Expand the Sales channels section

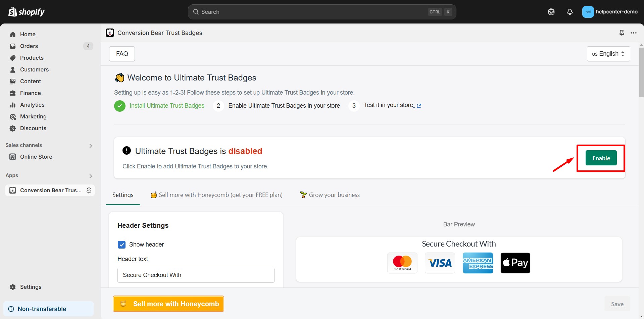[90, 146]
